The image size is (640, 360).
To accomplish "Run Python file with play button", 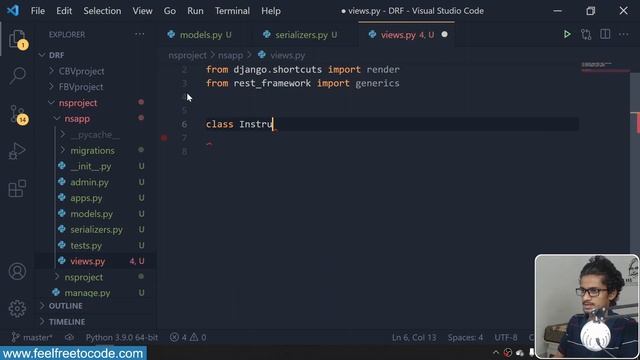I will (x=567, y=34).
